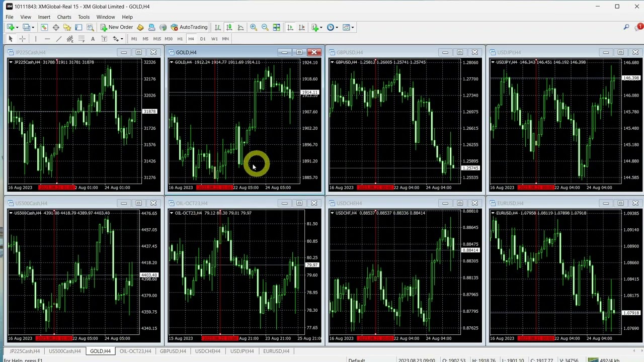Screen dimensions: 644x362
Task: Set timeframe to D1
Action: 203,39
